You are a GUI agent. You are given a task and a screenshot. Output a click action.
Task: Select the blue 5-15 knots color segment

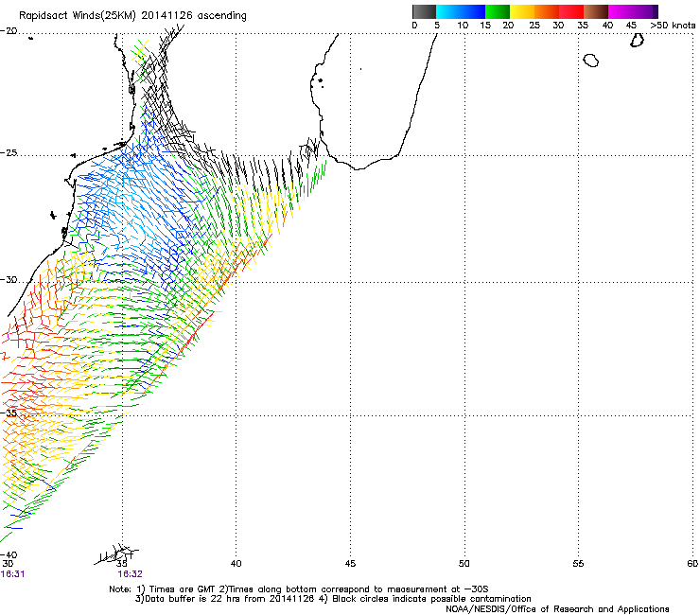pos(461,11)
